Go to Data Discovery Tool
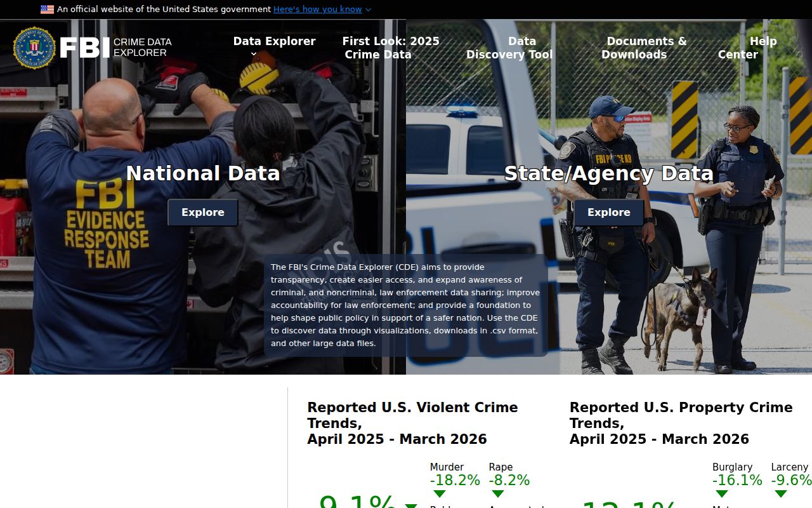Viewport: 812px width, 508px height. 509,48
